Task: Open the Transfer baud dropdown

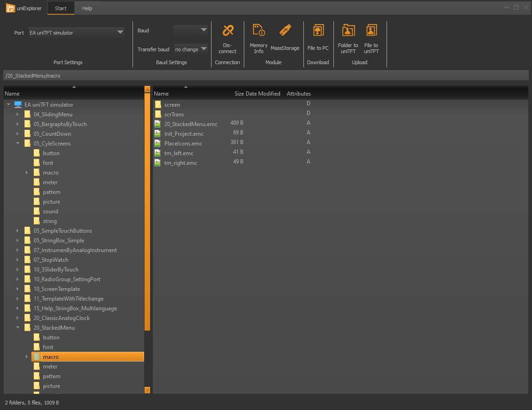Action: coord(191,49)
